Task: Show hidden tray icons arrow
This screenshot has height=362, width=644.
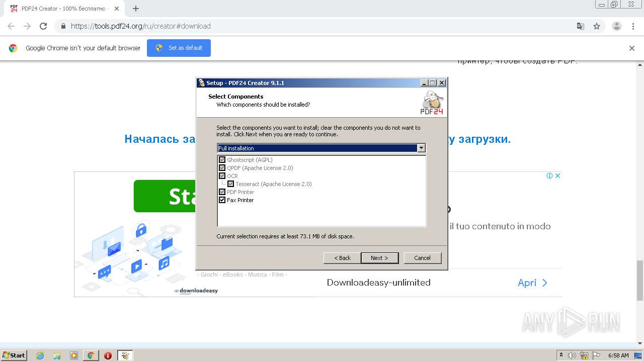Action: (x=561, y=355)
